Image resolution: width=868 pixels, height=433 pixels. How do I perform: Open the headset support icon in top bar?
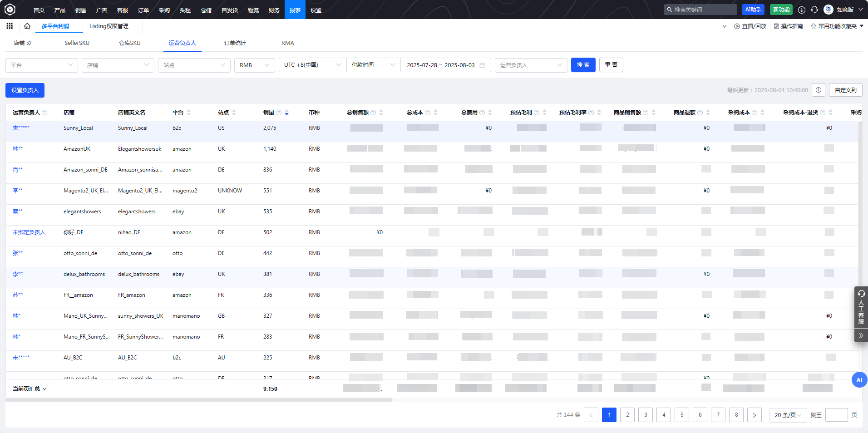click(x=814, y=10)
